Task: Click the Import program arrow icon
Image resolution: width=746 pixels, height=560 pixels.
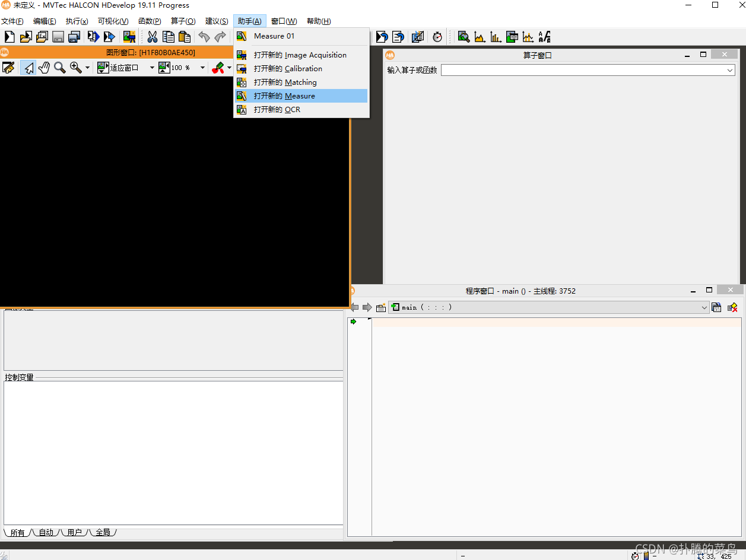Action: tap(93, 37)
